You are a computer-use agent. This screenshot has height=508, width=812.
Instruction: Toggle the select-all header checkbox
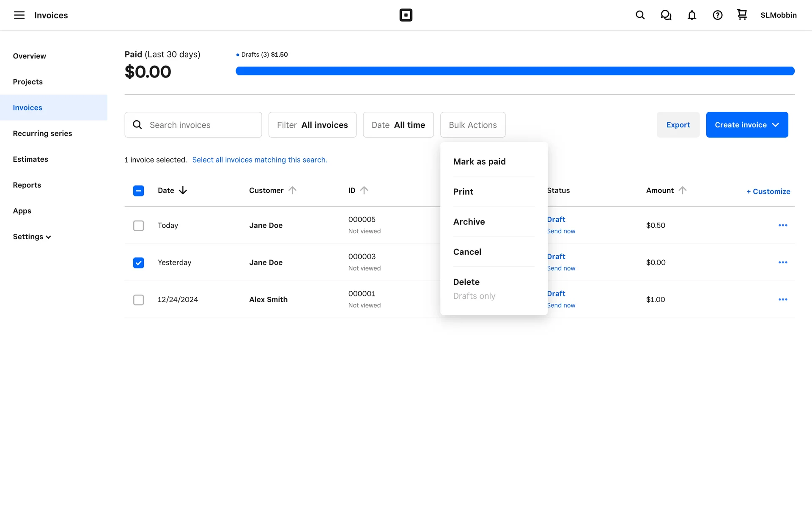tap(138, 191)
